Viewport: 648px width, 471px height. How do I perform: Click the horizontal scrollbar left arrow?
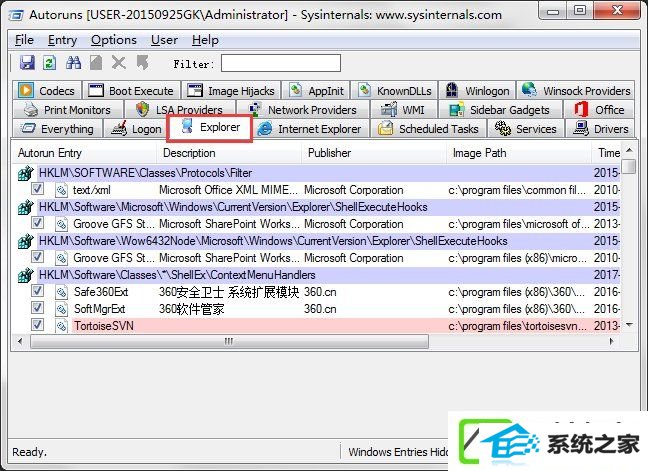pos(20,341)
